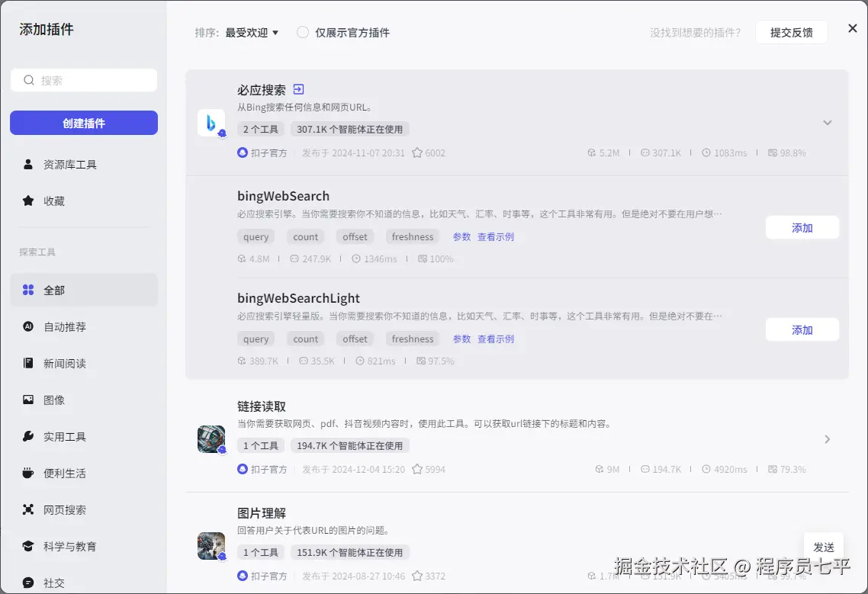Click the graduation cap icon for 科学与教育
This screenshot has height=594, width=868.
coord(27,546)
